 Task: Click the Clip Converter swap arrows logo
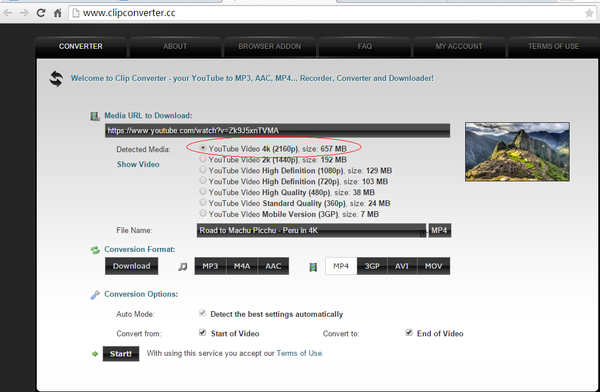56,79
